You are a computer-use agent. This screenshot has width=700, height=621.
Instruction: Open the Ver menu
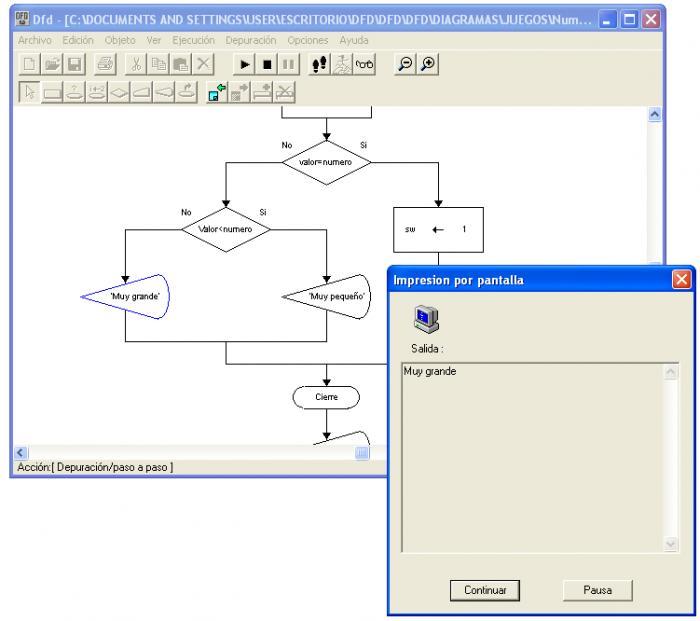coord(154,40)
